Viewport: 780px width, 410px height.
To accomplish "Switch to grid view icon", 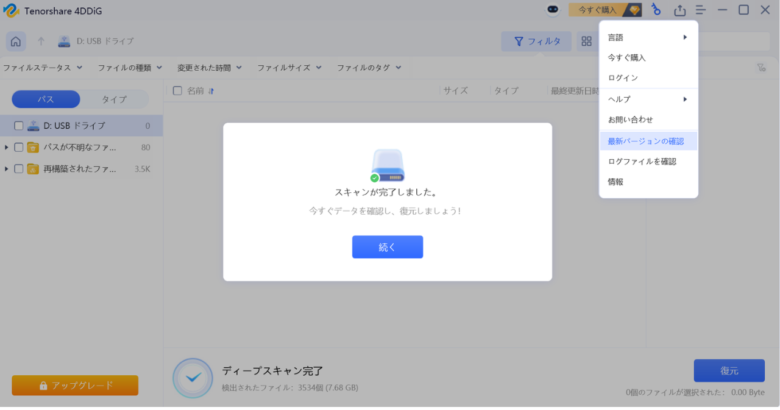I will pyautogui.click(x=586, y=41).
